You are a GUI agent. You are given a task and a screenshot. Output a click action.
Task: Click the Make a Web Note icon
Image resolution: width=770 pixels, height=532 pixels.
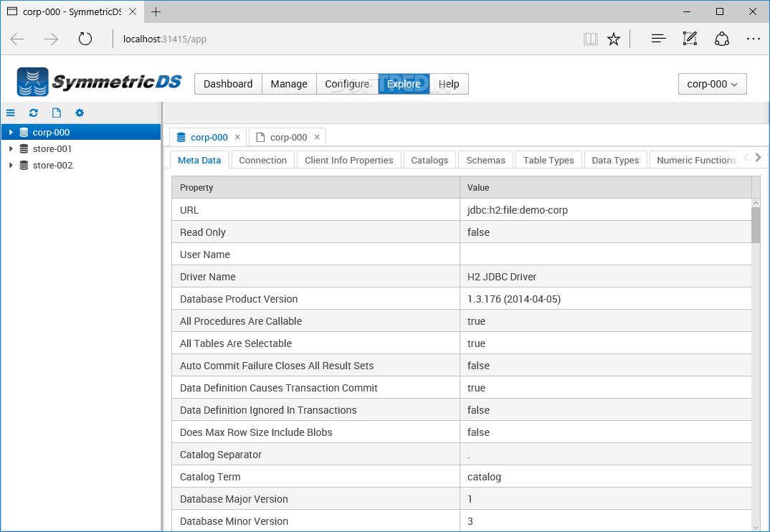(x=690, y=38)
